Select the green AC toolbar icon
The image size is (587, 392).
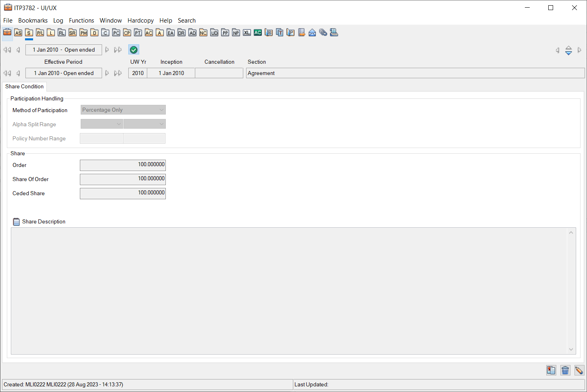[257, 33]
